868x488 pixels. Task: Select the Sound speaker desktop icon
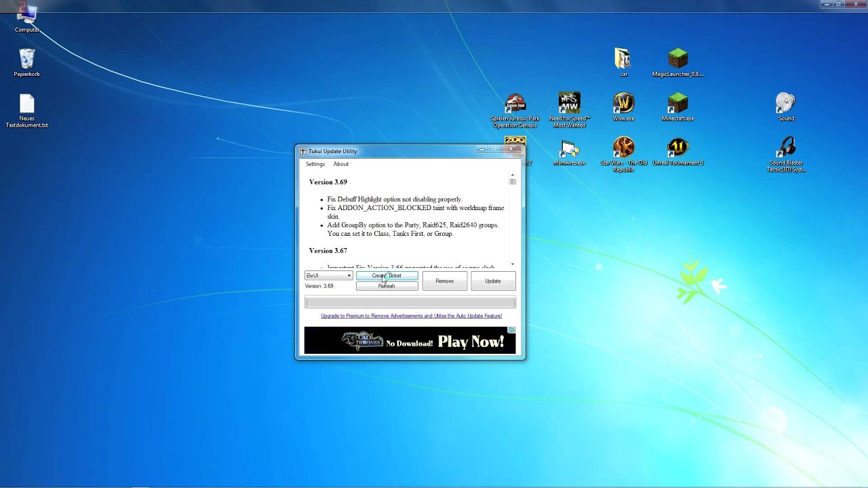(x=786, y=107)
